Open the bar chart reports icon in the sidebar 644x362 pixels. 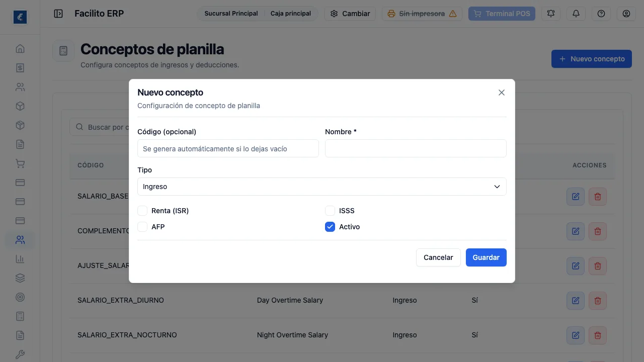pos(20,259)
